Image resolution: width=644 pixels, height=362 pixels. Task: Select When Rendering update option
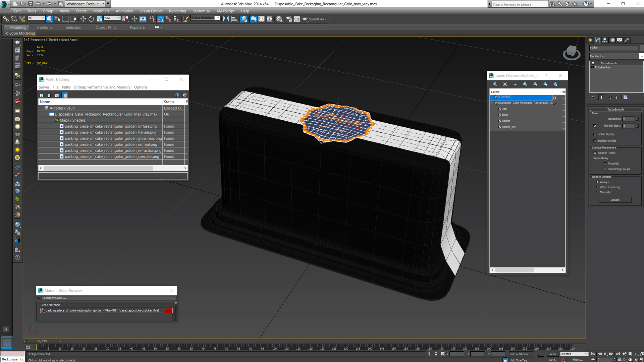coord(597,187)
